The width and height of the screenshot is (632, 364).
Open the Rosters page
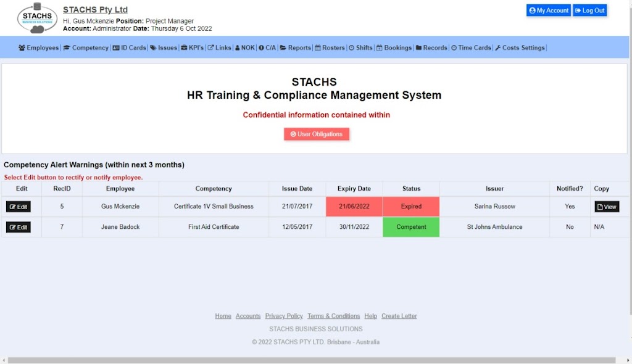click(x=330, y=48)
